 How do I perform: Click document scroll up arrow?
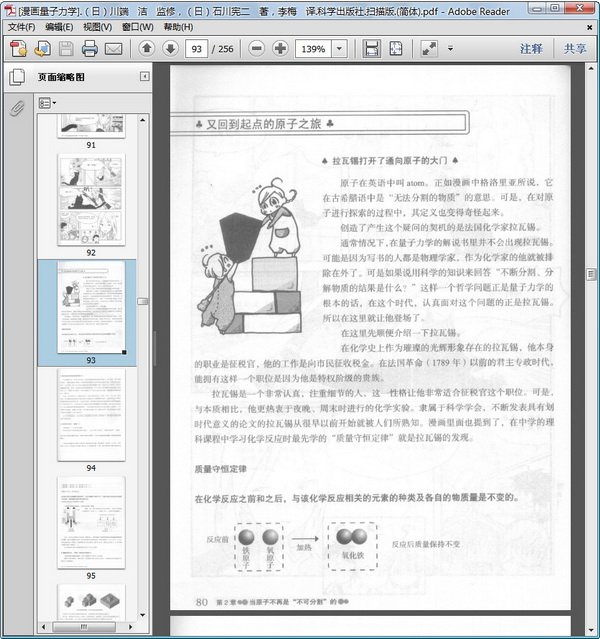[x=591, y=68]
